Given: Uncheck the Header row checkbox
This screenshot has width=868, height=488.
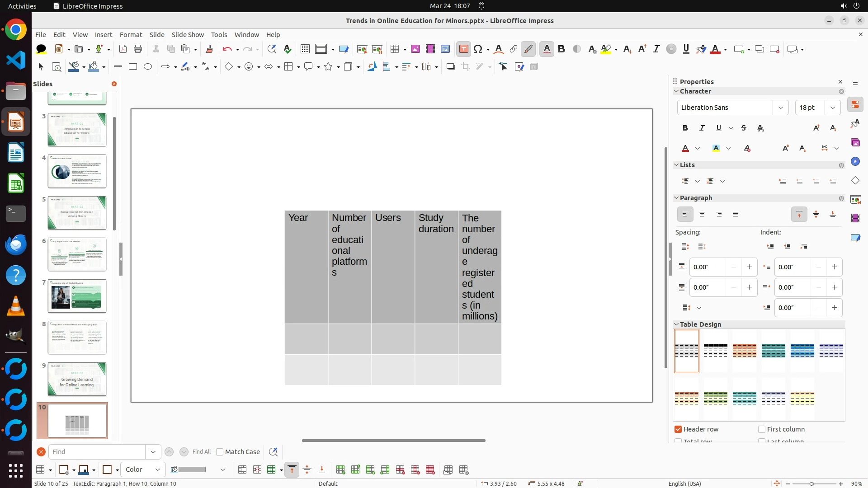Looking at the screenshot, I should tap(678, 429).
